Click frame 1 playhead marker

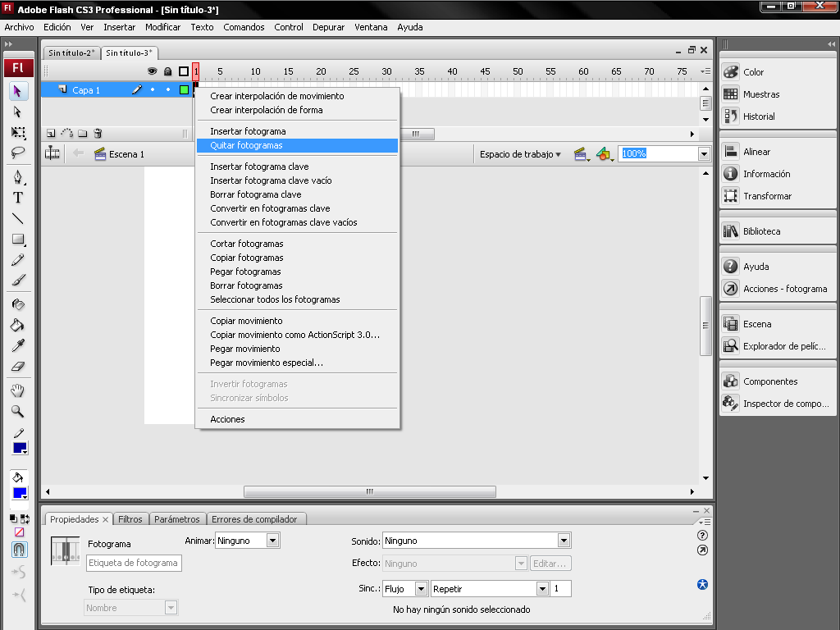196,71
